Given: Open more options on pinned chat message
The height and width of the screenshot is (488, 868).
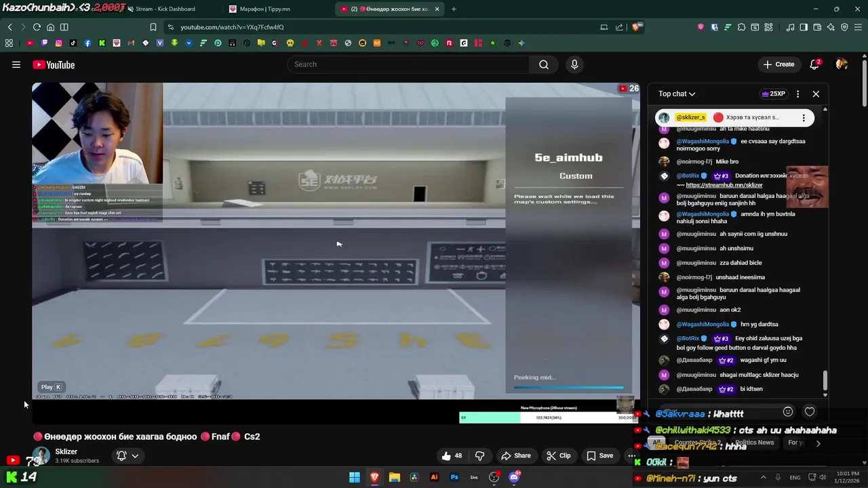Looking at the screenshot, I should coord(804,117).
